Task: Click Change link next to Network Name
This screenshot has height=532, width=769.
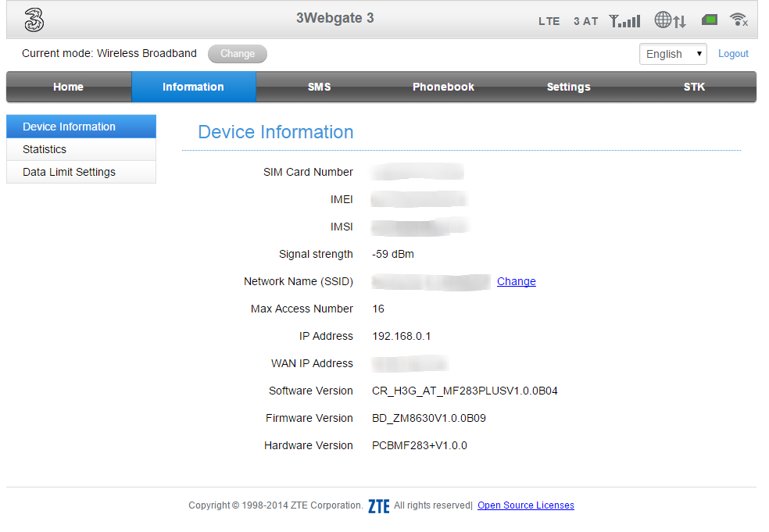Action: click(517, 281)
